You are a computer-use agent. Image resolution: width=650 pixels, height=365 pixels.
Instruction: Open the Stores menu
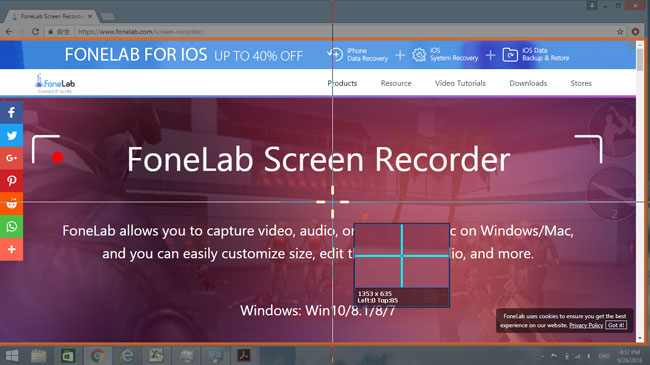coord(581,83)
